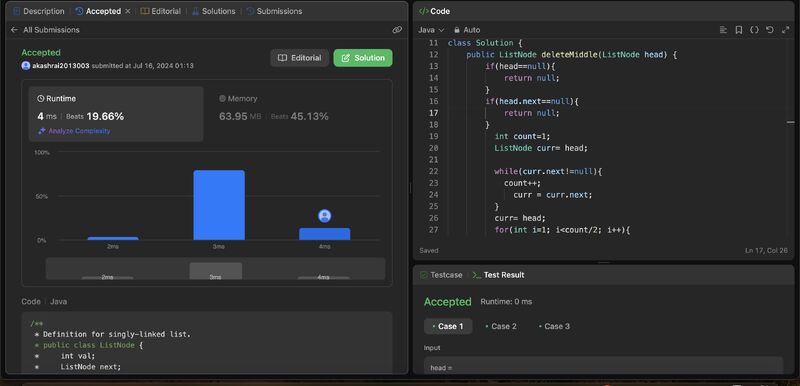Click the format code lines icon
This screenshot has width=800, height=386.
(723, 30)
